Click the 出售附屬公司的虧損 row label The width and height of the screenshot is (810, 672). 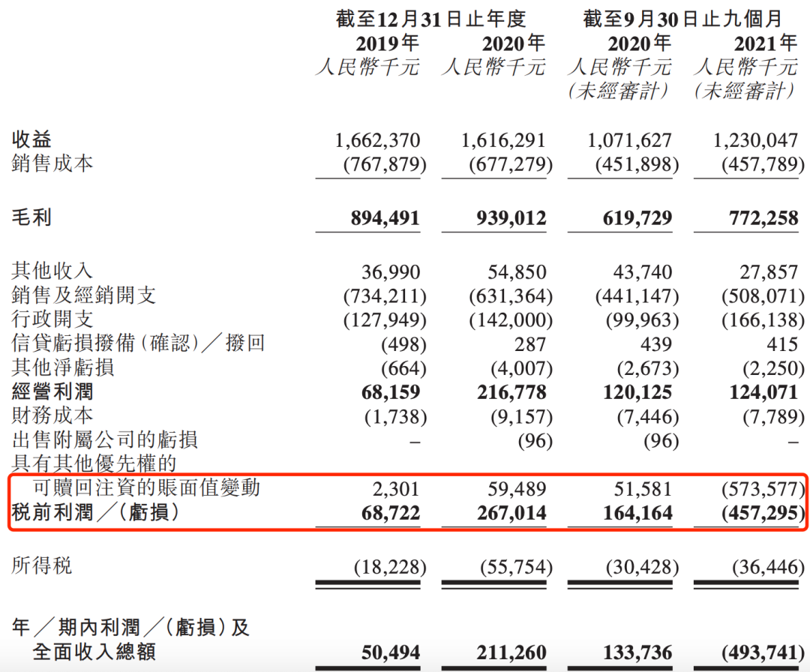coord(105,439)
